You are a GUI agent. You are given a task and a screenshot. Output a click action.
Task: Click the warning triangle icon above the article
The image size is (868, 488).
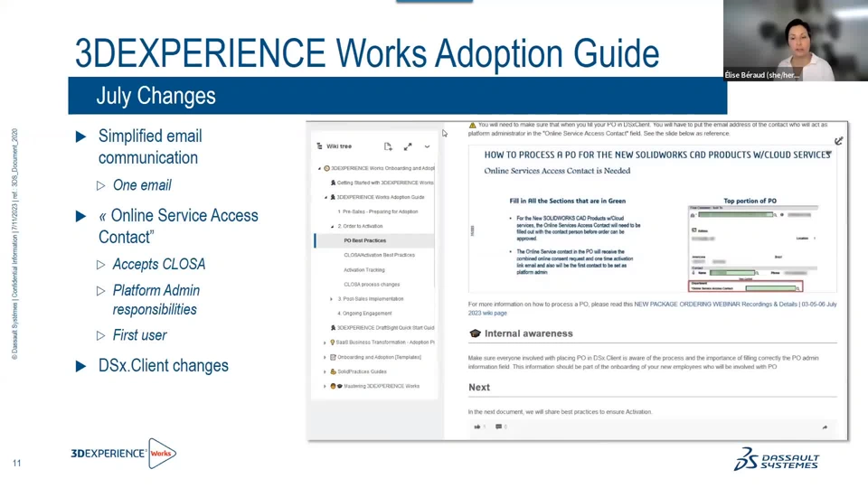(x=472, y=125)
